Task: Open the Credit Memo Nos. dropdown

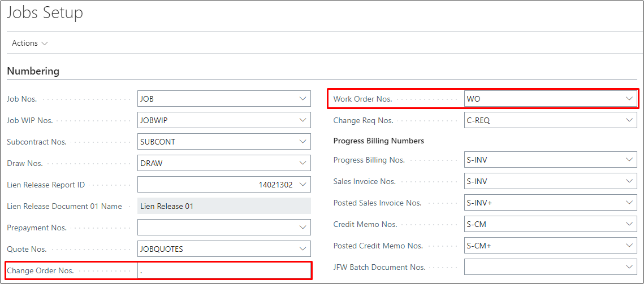Action: click(x=629, y=224)
